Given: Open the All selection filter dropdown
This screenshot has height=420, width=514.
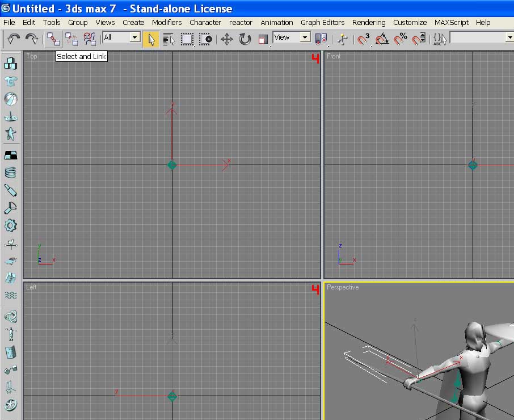Looking at the screenshot, I should click(121, 37).
